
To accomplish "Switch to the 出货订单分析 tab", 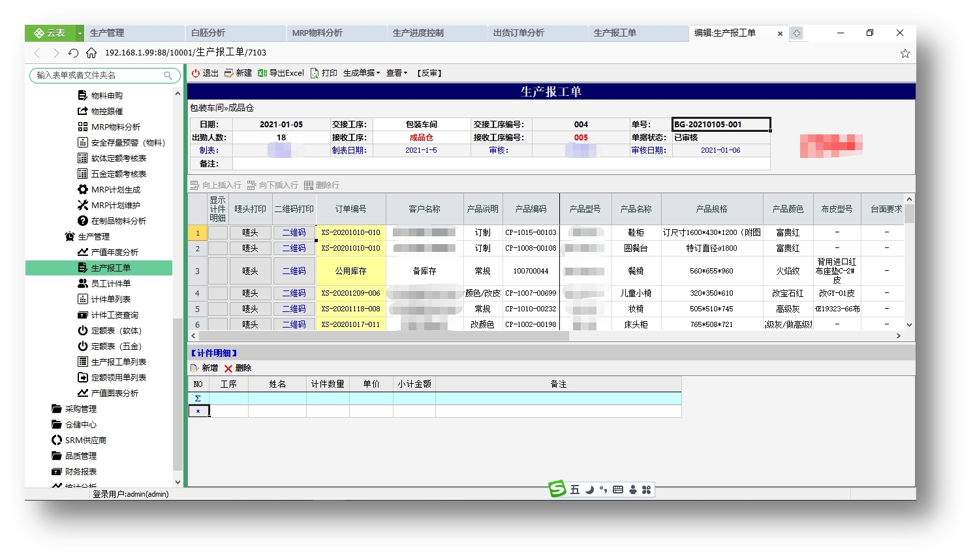I will click(x=536, y=33).
